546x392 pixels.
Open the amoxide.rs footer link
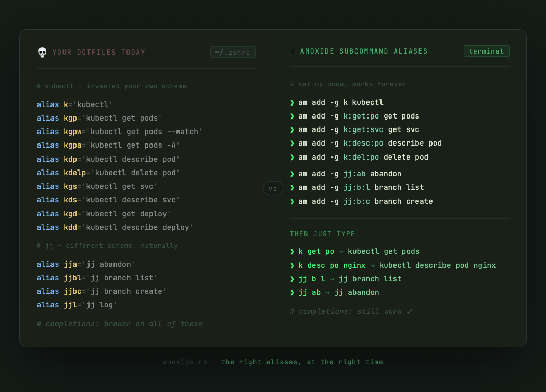pos(185,362)
